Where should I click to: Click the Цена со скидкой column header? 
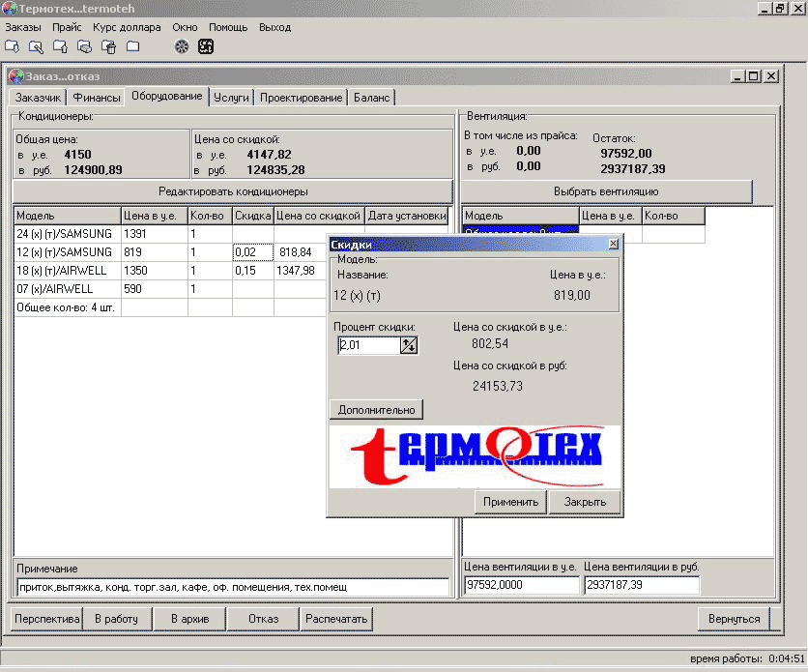click(x=319, y=216)
